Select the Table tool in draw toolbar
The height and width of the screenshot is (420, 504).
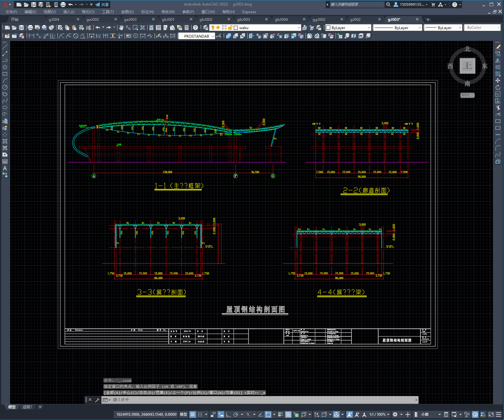tap(5, 161)
